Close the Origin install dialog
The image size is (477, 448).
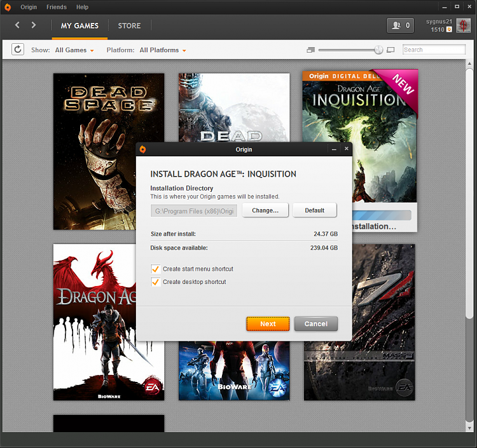346,149
